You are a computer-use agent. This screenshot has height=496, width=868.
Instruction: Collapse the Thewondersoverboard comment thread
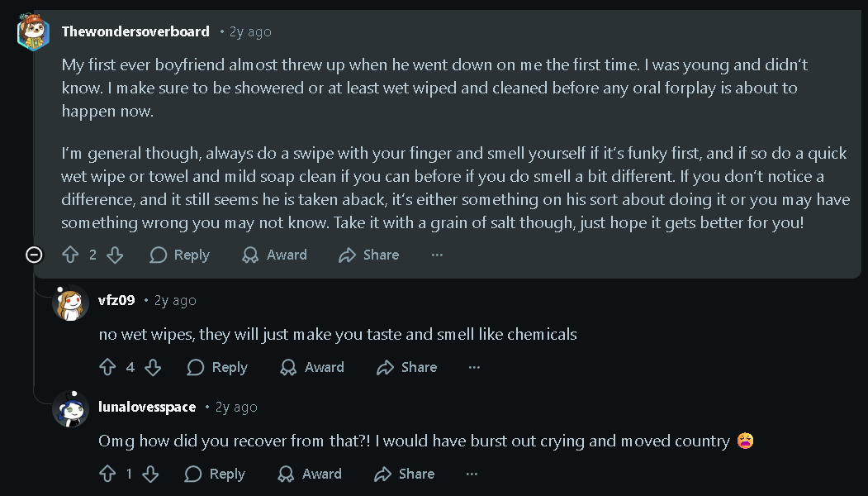coord(35,255)
